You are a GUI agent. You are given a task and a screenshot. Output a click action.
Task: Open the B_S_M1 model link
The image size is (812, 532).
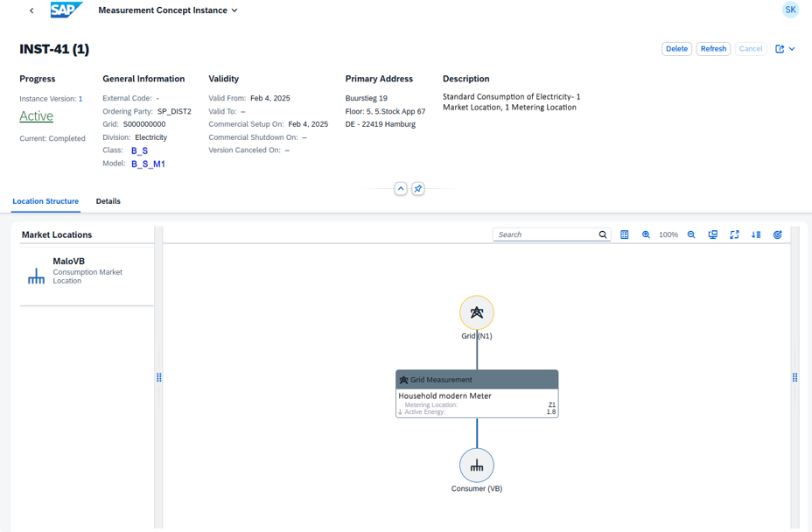point(148,164)
